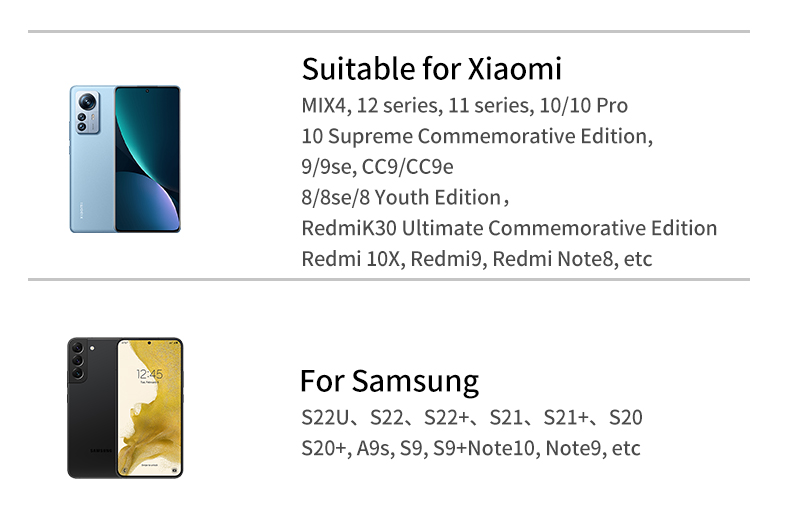Click the Xiaomi phone rear camera module
The width and height of the screenshot is (790, 514).
(88, 113)
